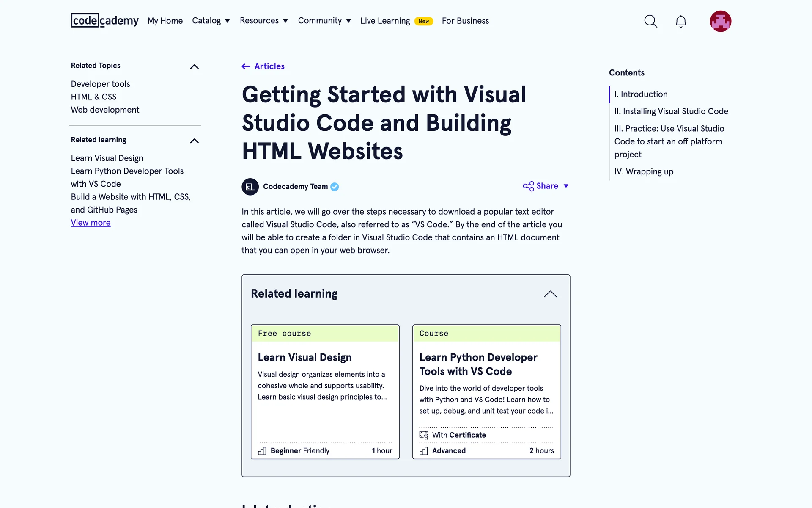Expand the Resources dropdown
The width and height of the screenshot is (812, 508).
[x=263, y=21]
